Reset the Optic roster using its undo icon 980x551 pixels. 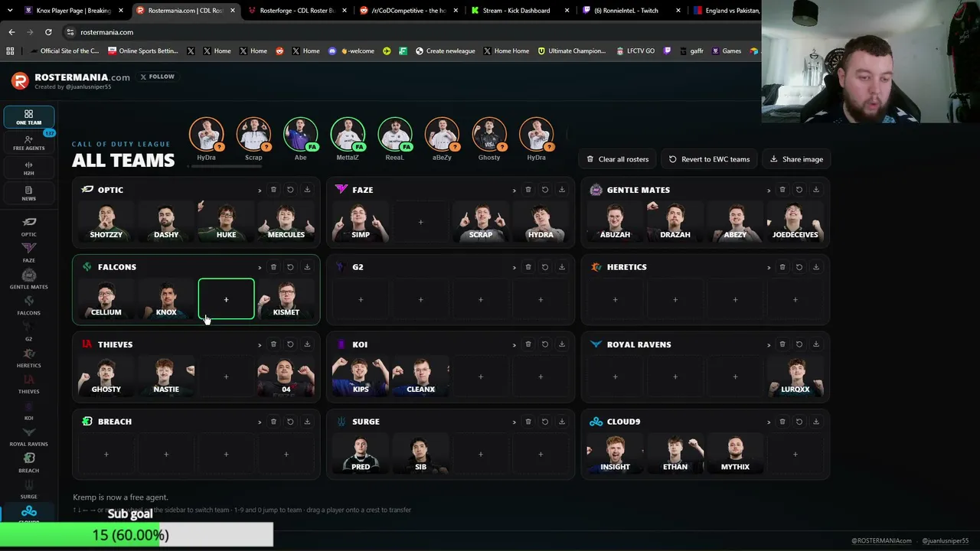point(290,190)
